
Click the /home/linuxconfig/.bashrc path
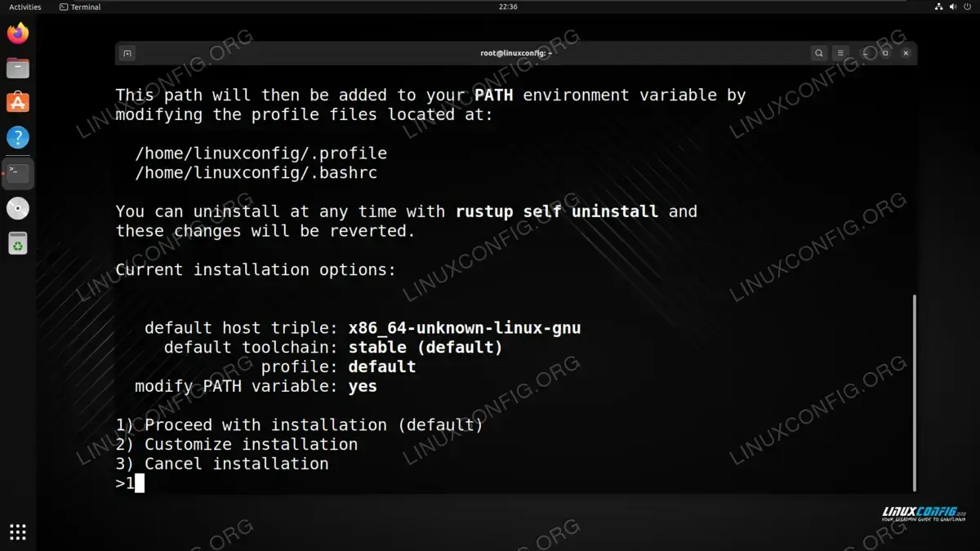[x=256, y=173]
